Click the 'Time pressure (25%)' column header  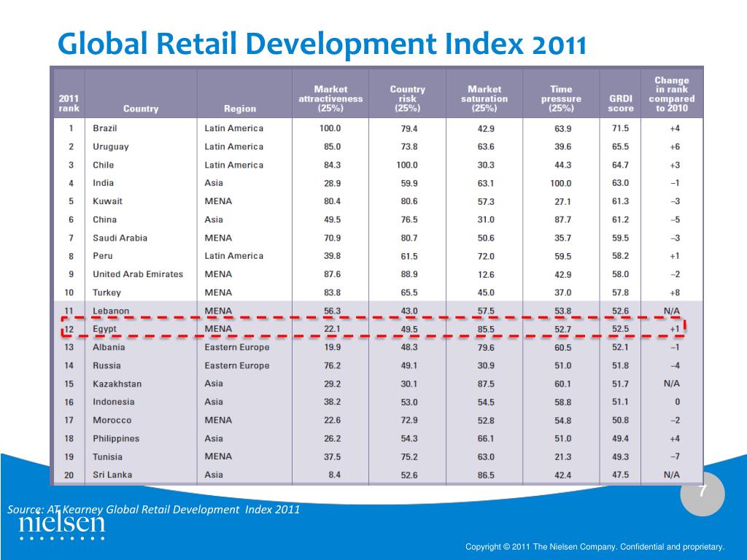561,98
